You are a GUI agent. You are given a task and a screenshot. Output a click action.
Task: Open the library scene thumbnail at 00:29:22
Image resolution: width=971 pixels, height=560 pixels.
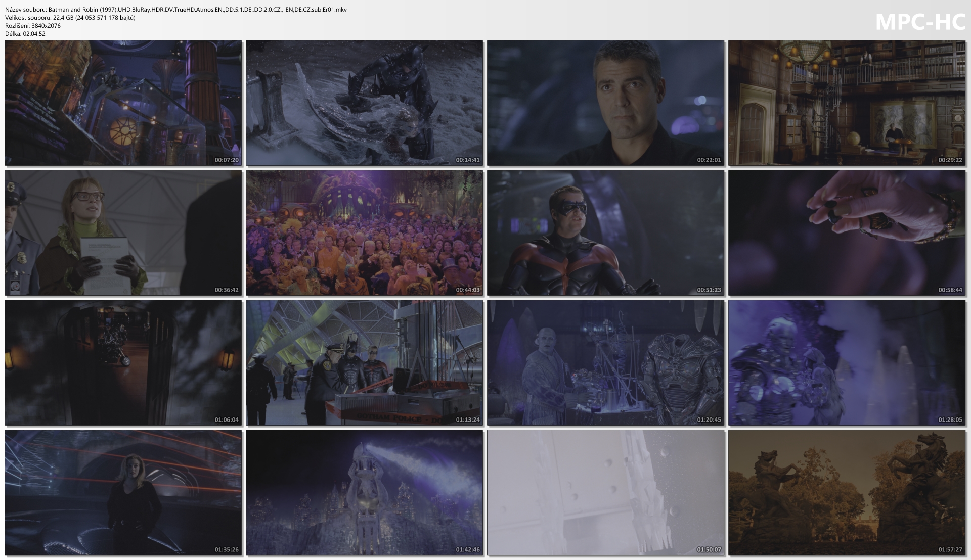point(847,103)
